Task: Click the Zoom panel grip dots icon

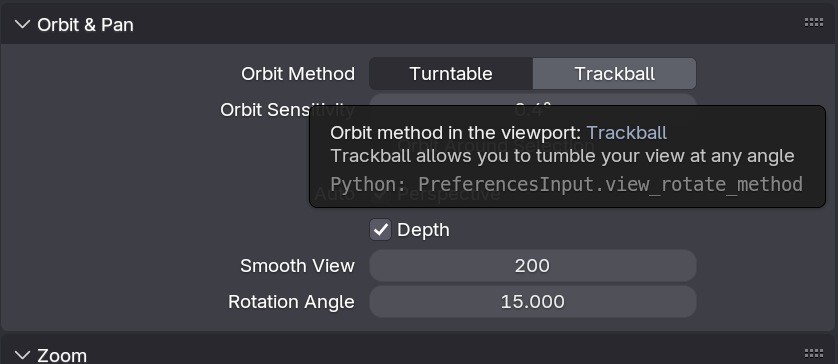Action: click(813, 353)
